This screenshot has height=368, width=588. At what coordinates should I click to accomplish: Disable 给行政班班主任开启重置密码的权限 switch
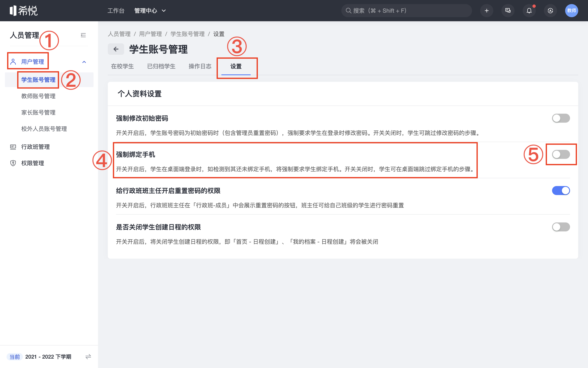[x=561, y=191]
